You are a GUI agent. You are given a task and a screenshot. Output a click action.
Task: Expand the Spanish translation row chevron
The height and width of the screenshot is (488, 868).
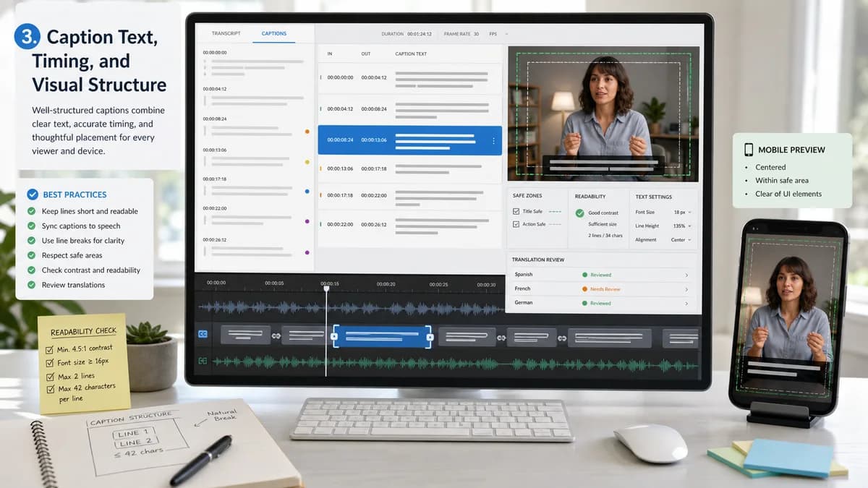click(x=686, y=275)
